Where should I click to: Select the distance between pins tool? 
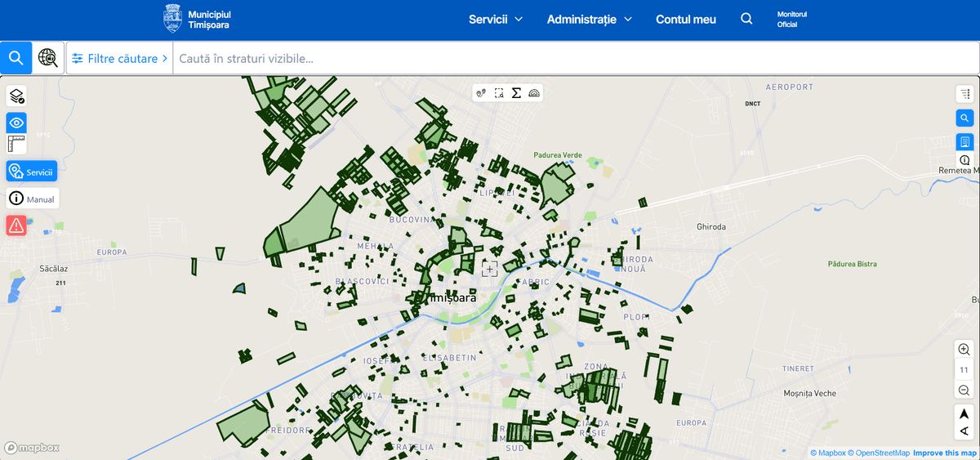[x=482, y=93]
